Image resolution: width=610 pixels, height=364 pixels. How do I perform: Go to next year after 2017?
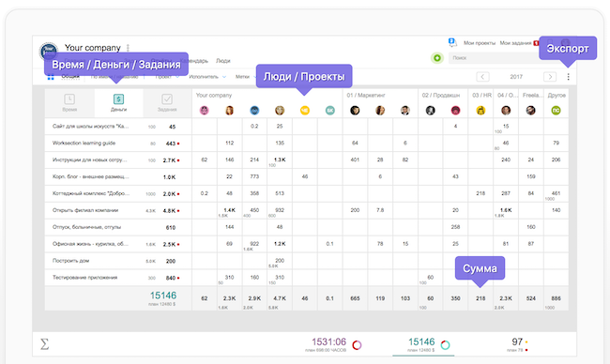(x=550, y=77)
